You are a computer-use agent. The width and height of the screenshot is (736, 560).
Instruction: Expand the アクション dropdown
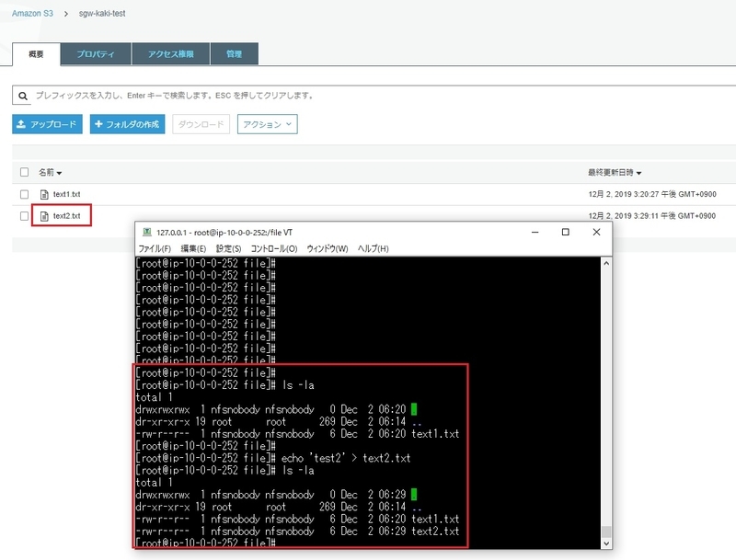pos(267,124)
